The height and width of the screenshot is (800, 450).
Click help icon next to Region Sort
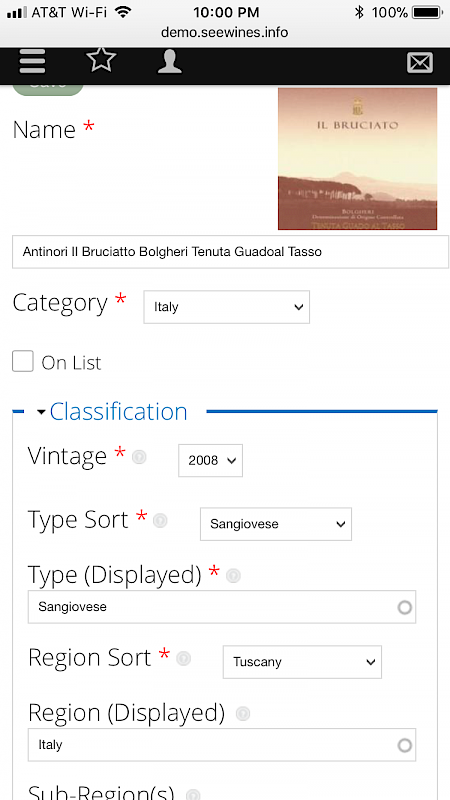tap(183, 659)
